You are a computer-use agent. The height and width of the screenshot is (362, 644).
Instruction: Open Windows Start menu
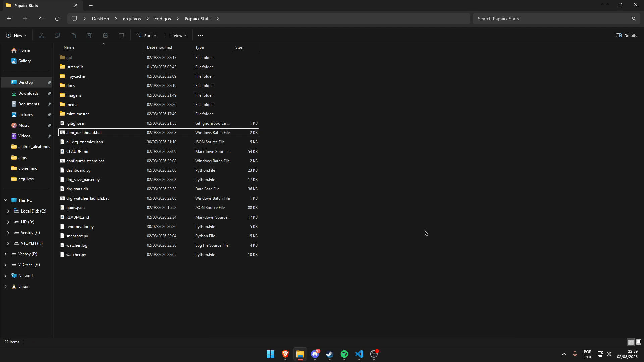[x=270, y=354]
